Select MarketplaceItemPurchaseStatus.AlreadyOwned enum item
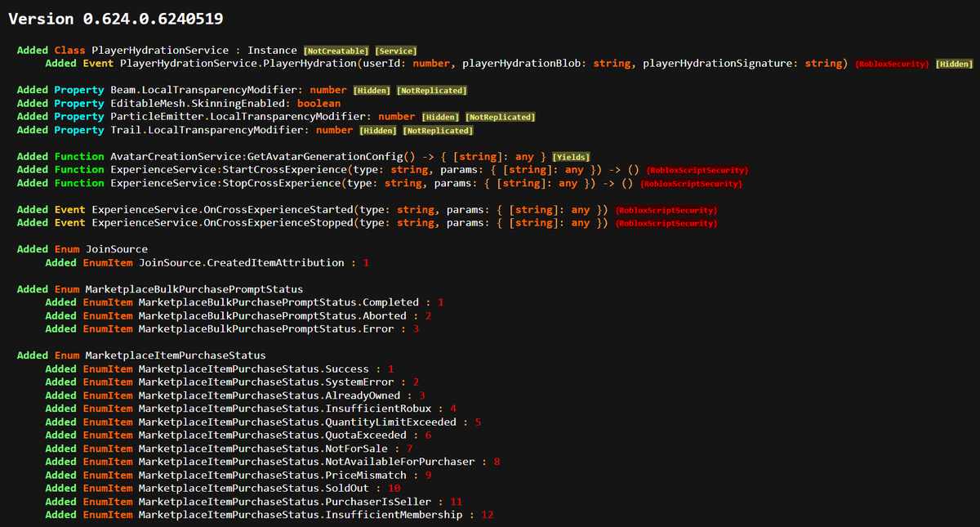The image size is (980, 527). point(269,395)
